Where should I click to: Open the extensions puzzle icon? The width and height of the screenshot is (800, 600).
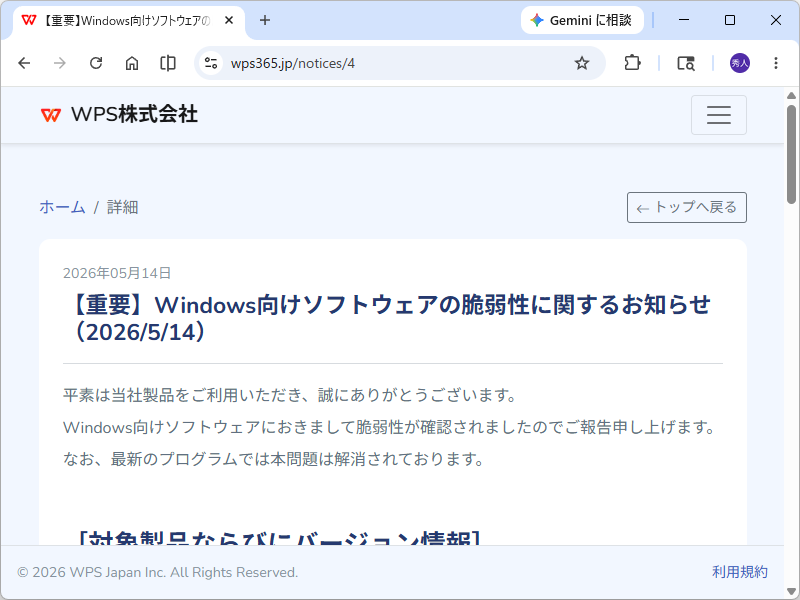[632, 63]
